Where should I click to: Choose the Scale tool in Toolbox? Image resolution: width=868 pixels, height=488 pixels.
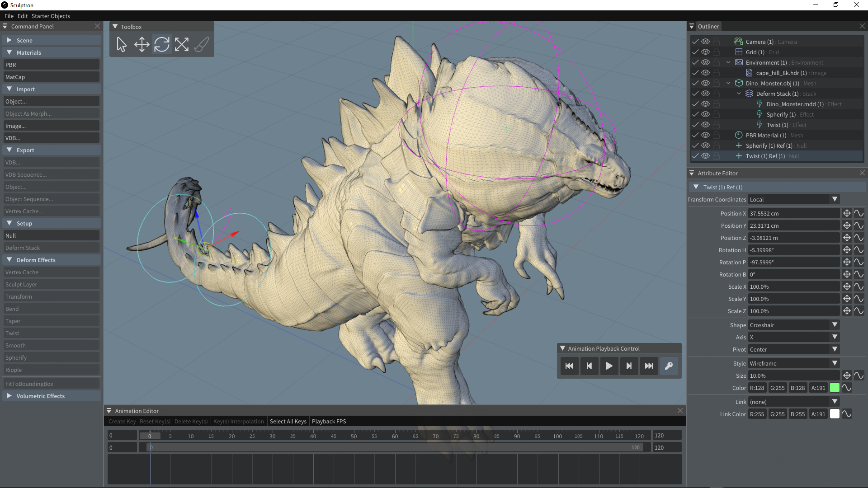[181, 44]
